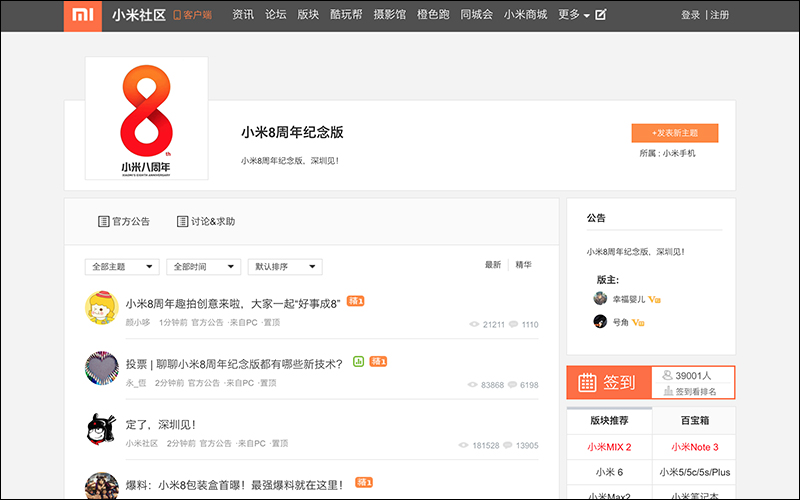Open 摄影馆 in the top navigation

[x=389, y=15]
